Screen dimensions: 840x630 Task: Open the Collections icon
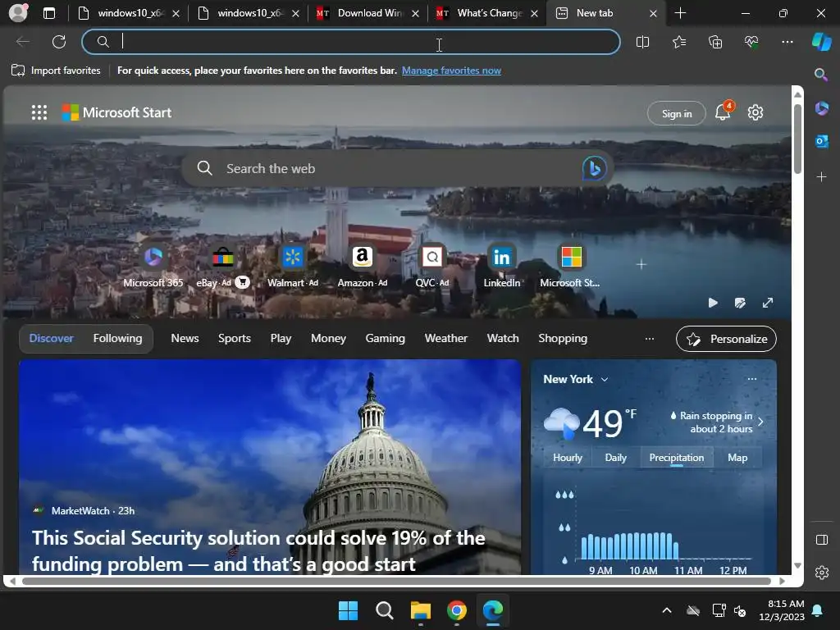coord(715,42)
